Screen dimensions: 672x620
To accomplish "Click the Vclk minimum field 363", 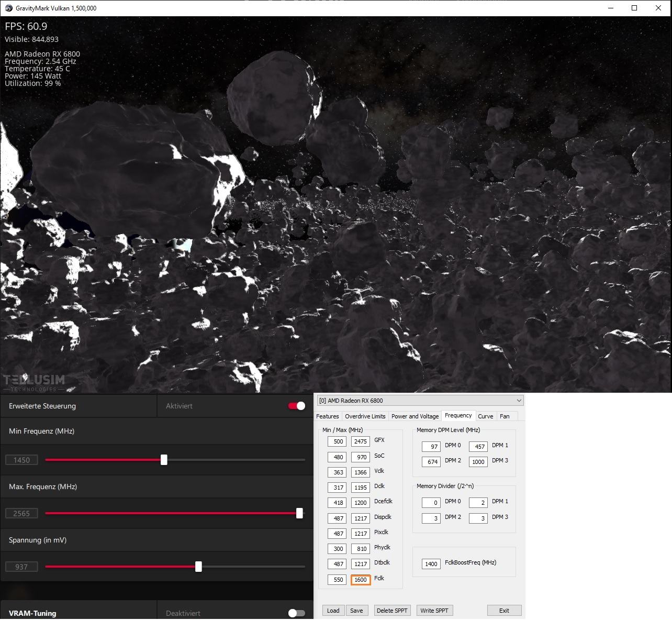I will coord(337,472).
